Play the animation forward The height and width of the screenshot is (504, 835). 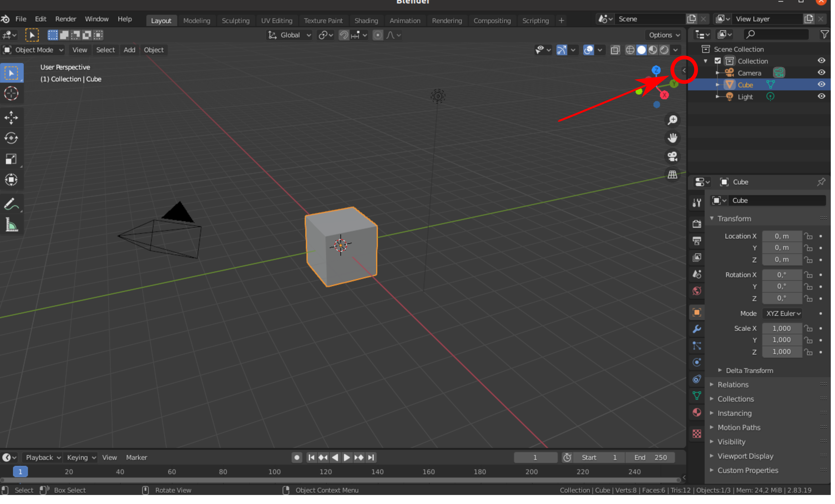pyautogui.click(x=347, y=458)
